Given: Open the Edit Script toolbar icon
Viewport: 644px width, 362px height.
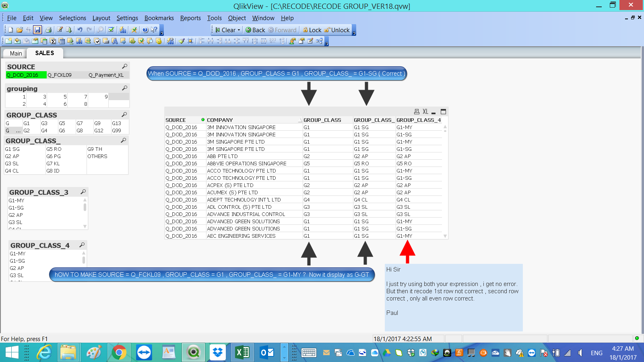Looking at the screenshot, I should click(x=60, y=30).
